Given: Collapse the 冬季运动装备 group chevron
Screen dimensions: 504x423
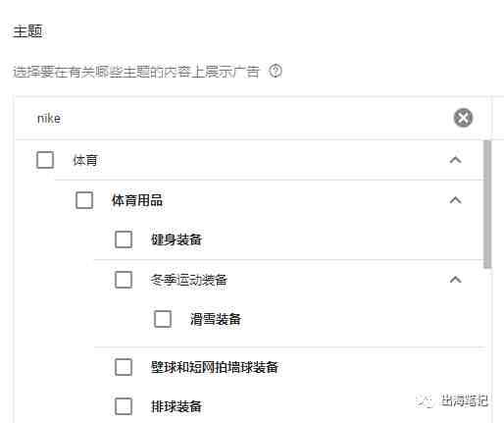Looking at the screenshot, I should 456,280.
